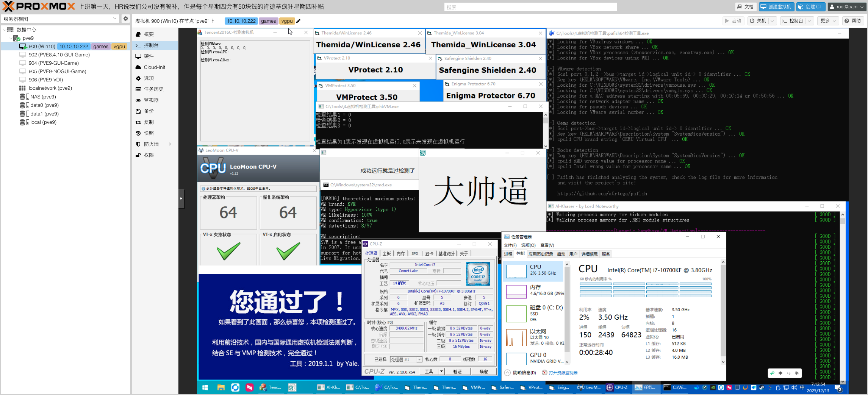Screen dimensions: 868x395
Task: Click the Proxmox search field
Action: pyautogui.click(x=530, y=7)
